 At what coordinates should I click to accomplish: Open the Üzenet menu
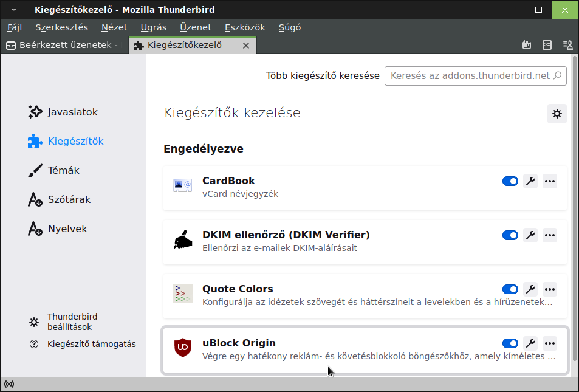196,27
